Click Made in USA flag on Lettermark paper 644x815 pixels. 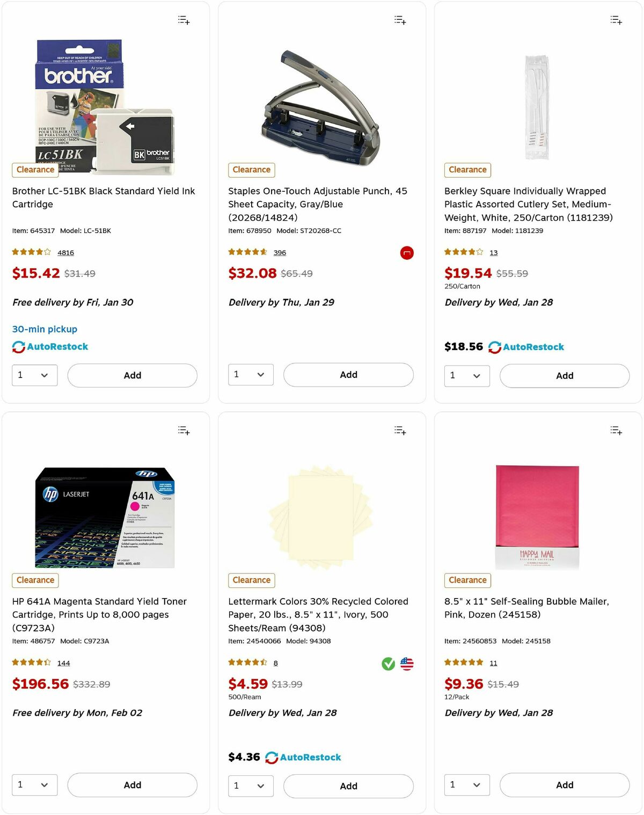[x=407, y=664]
